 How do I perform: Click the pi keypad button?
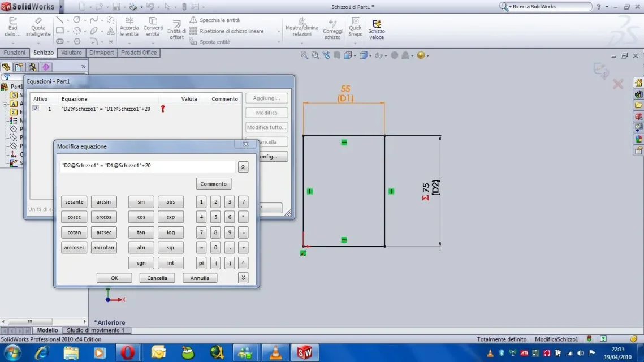coord(201,263)
